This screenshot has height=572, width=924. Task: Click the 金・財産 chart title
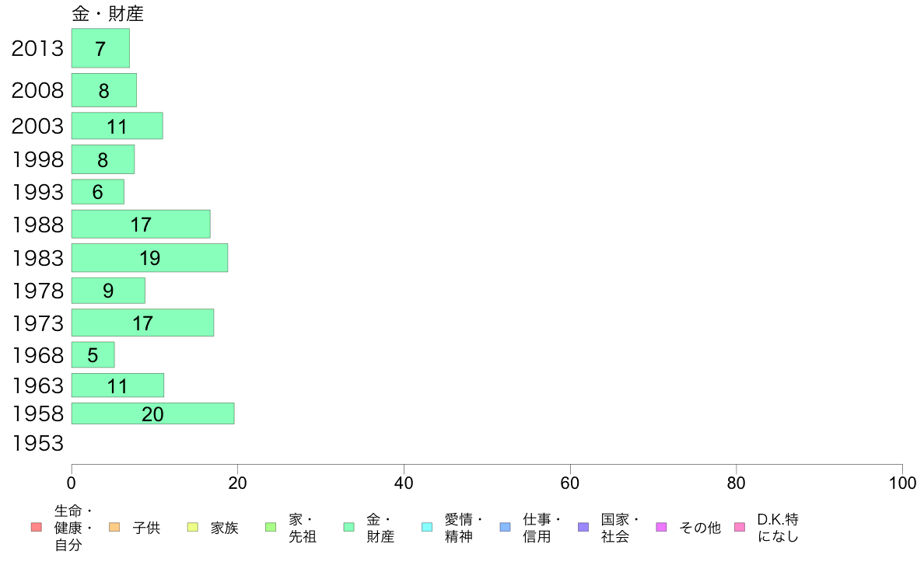pos(108,13)
